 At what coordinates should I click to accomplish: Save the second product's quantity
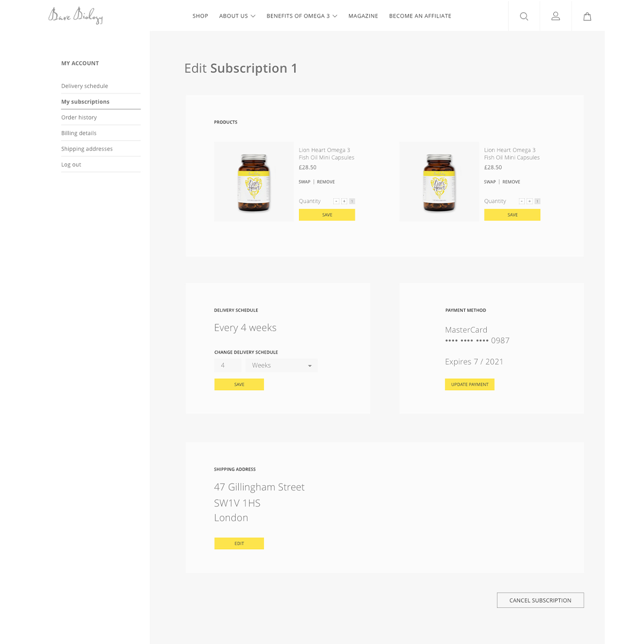tap(512, 215)
